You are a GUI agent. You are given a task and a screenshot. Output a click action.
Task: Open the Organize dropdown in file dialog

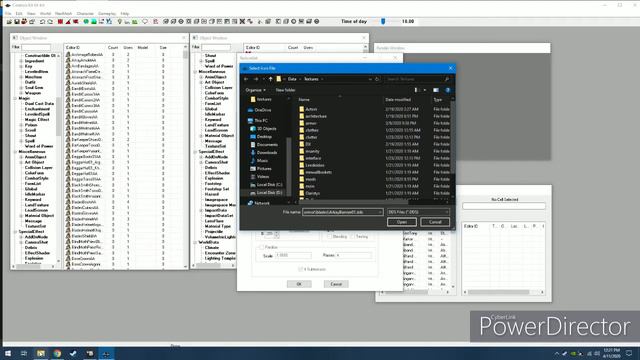[x=256, y=90]
